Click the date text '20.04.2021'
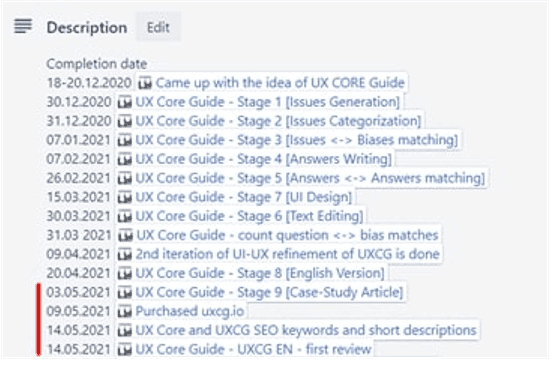The height and width of the screenshot is (365, 553). click(79, 273)
